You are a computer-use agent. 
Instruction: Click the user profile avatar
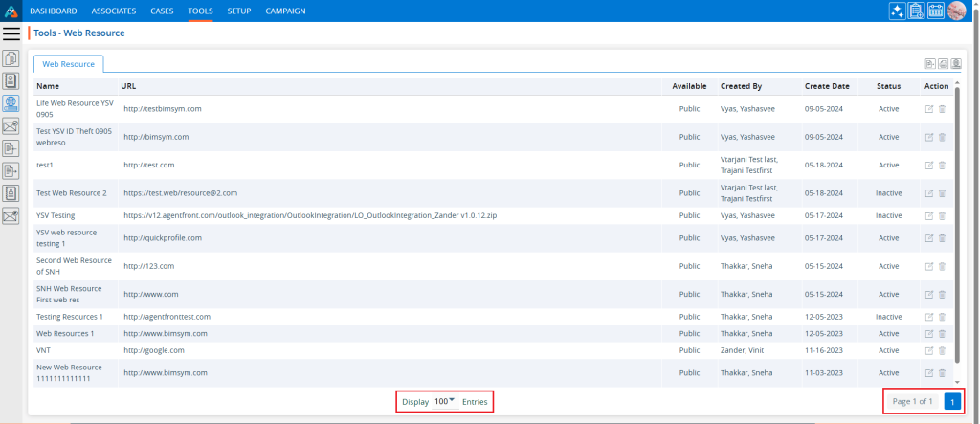coord(957,11)
